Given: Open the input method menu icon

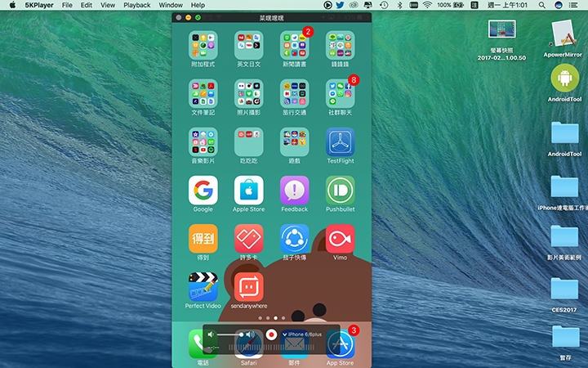Looking at the screenshot, I should tap(474, 5).
